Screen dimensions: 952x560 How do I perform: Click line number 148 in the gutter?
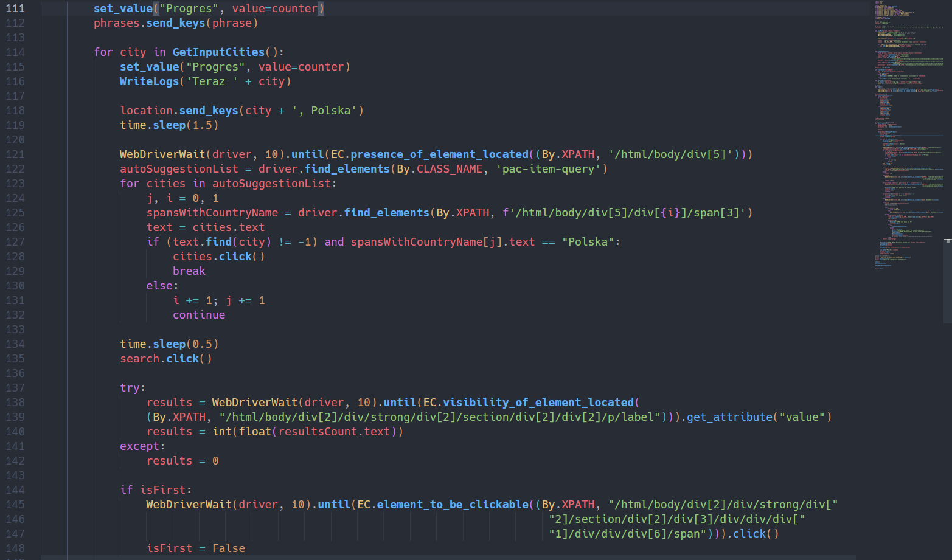[15, 548]
